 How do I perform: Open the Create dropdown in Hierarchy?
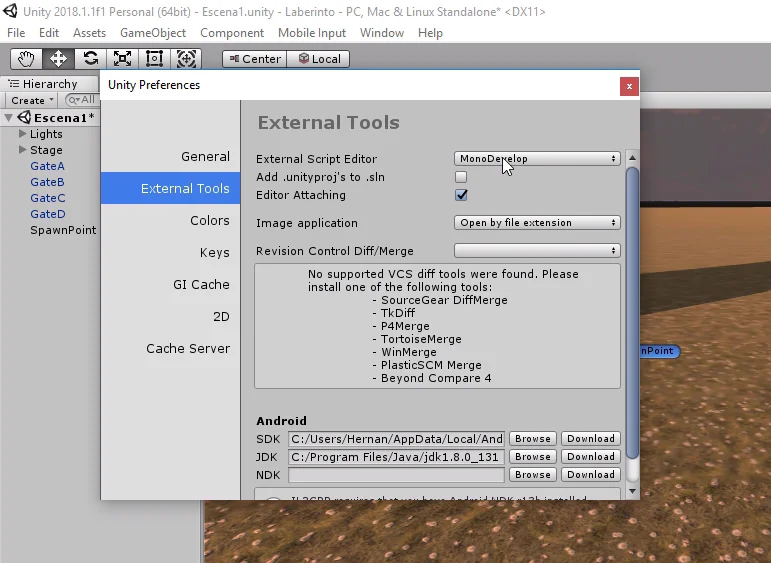(x=31, y=100)
